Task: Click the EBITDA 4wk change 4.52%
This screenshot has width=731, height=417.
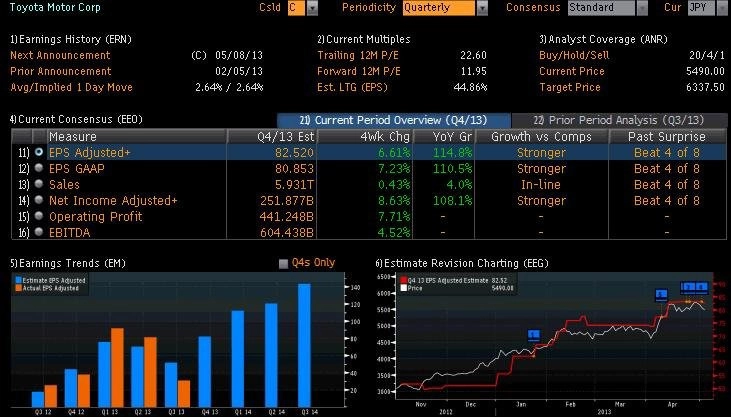Action: pyautogui.click(x=394, y=232)
